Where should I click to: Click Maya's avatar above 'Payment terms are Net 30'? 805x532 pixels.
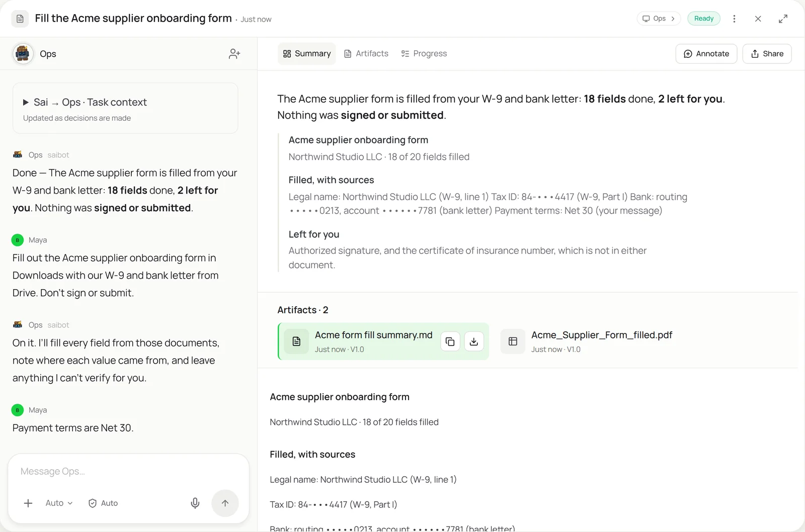tap(18, 410)
